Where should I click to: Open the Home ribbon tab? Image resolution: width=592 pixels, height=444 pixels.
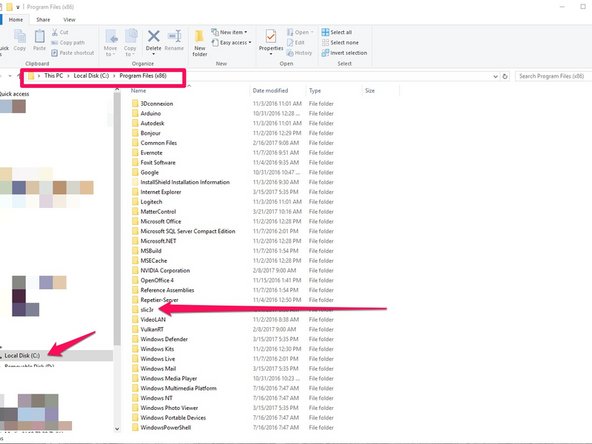point(16,20)
